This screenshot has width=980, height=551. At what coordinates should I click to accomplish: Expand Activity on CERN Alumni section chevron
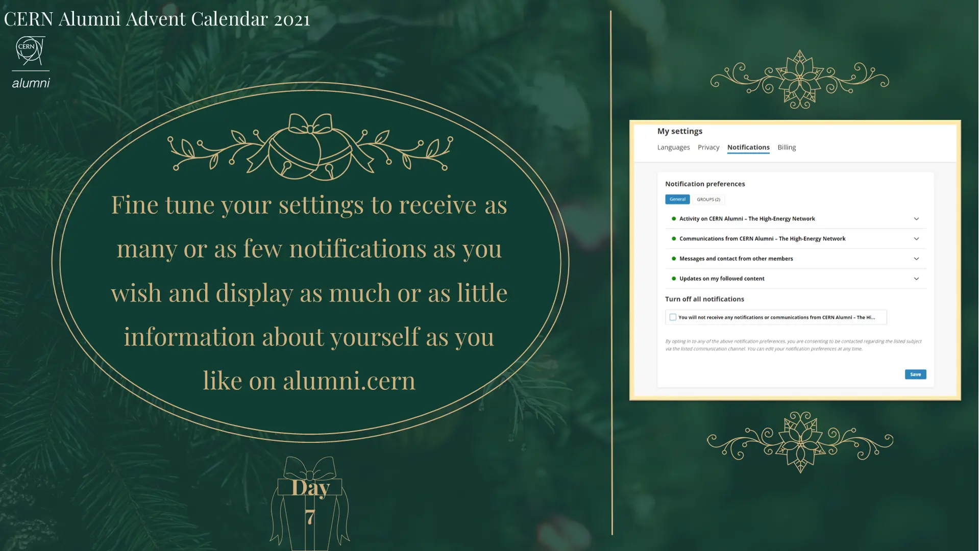(x=916, y=219)
